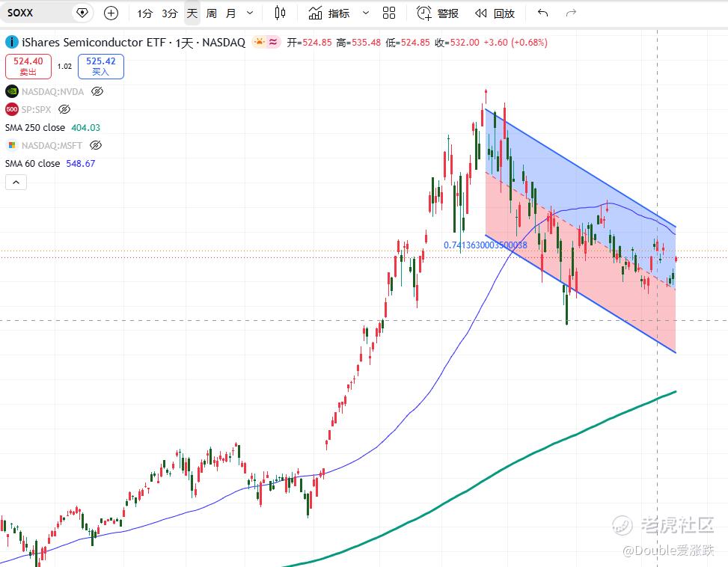Toggle visibility of NASDAQ:NVDA overlay
The image size is (728, 567).
(x=97, y=91)
